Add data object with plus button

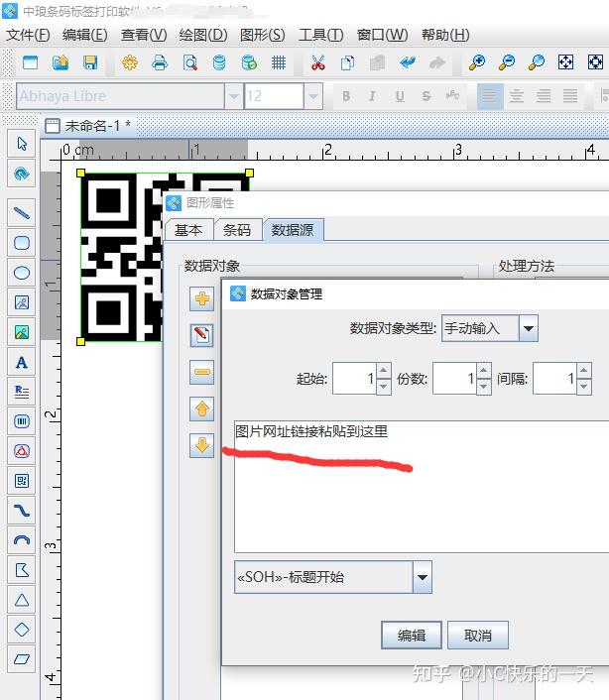pos(201,298)
